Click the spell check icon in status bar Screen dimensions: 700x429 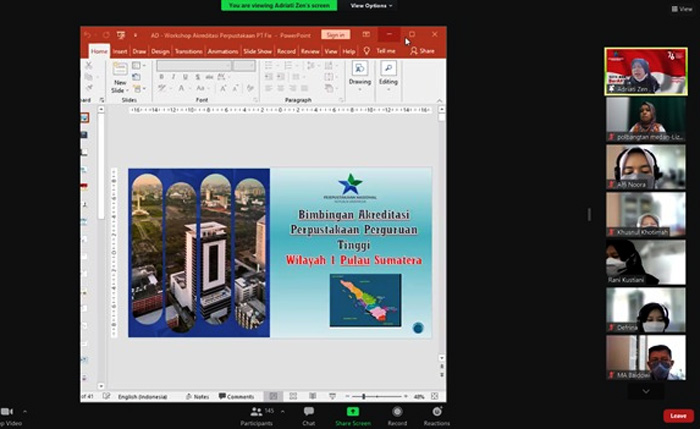(x=106, y=396)
